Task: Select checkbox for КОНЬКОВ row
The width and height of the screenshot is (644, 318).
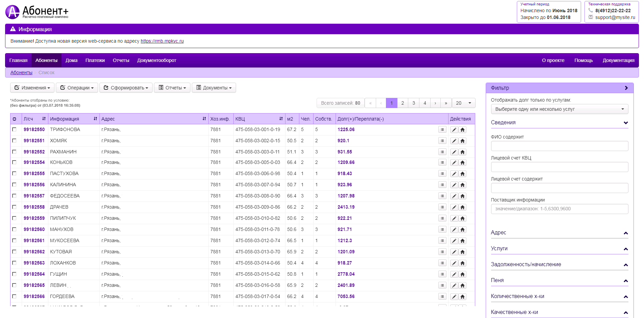Action: click(14, 162)
